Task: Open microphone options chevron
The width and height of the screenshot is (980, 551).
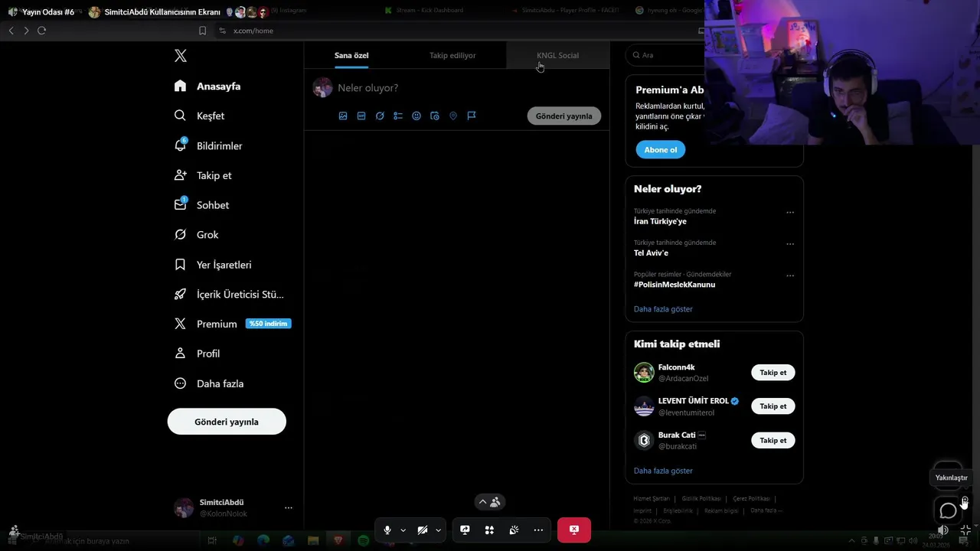Action: pyautogui.click(x=403, y=530)
